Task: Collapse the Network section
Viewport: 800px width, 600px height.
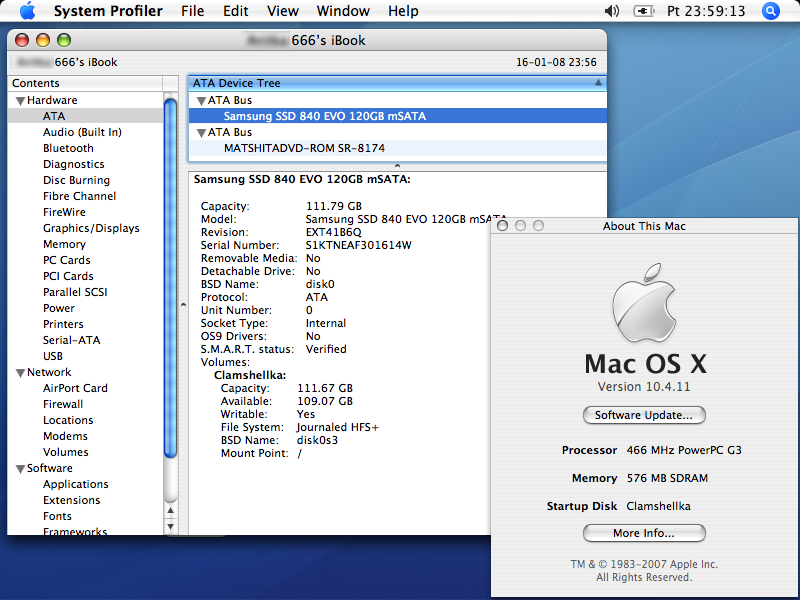Action: pyautogui.click(x=20, y=373)
